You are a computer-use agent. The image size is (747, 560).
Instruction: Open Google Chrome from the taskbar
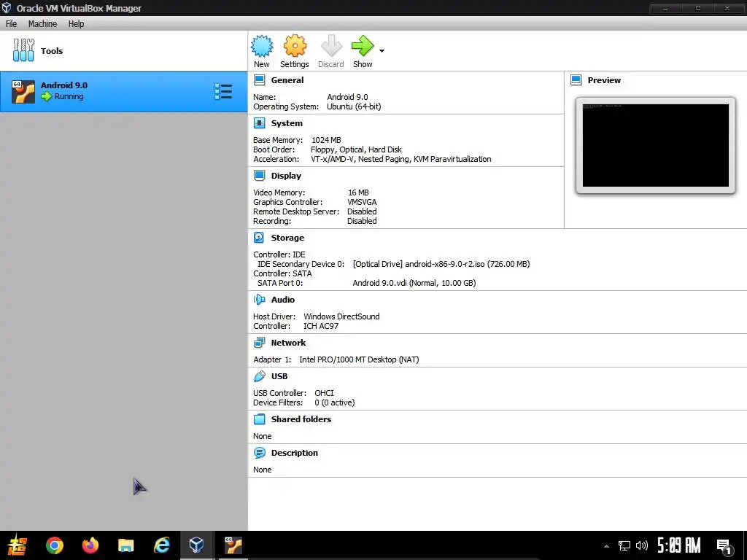[54, 545]
